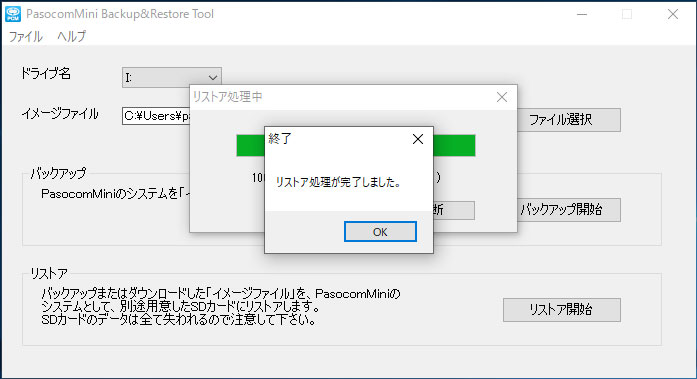The image size is (697, 379).
Task: Click the ドライブ名 label
Action: pyautogui.click(x=46, y=74)
